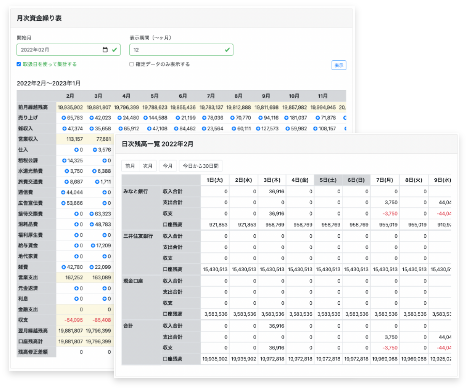Click plus icon for 雑費 in 3月 column
The image size is (468, 390).
[x=91, y=267]
